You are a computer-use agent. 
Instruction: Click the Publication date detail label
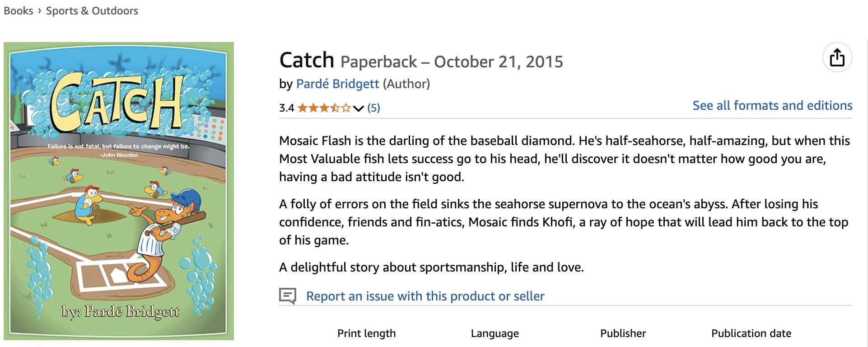coord(751,333)
